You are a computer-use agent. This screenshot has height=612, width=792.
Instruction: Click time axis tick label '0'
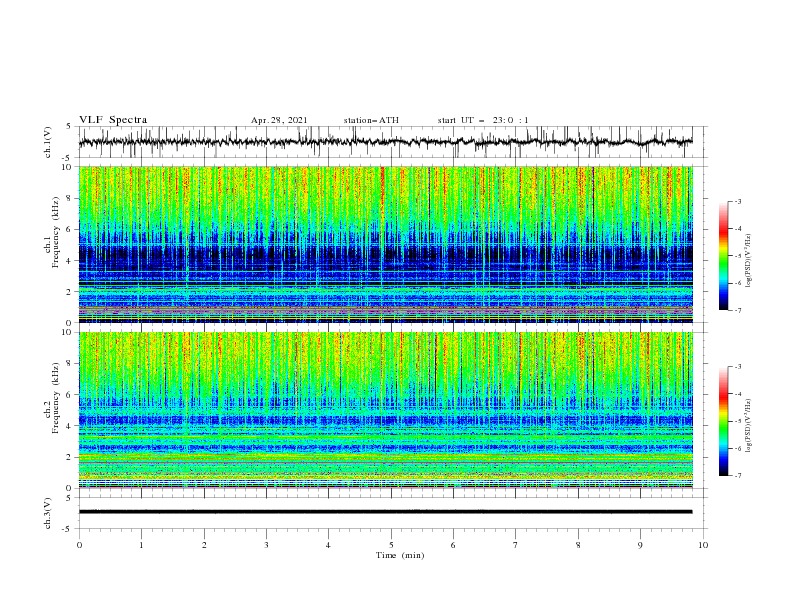coord(79,545)
